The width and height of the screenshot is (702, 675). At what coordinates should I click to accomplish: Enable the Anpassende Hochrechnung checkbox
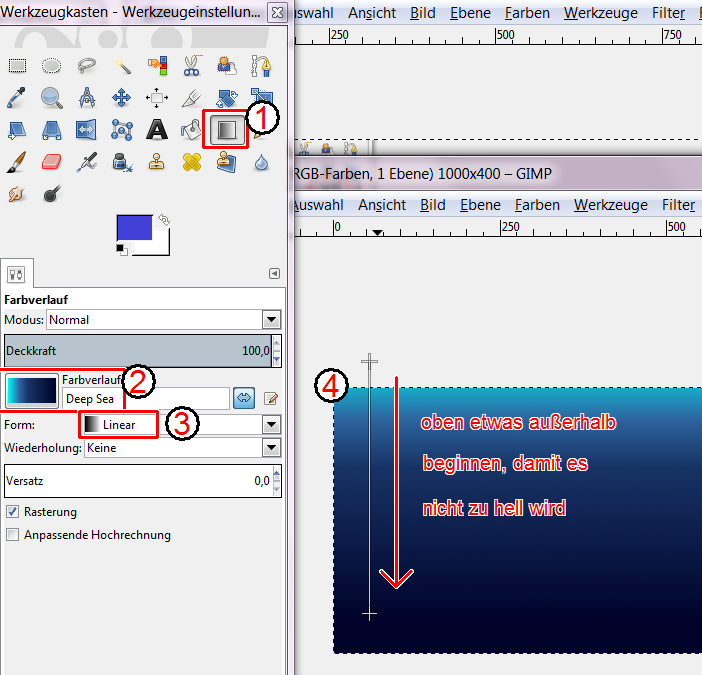[13, 535]
